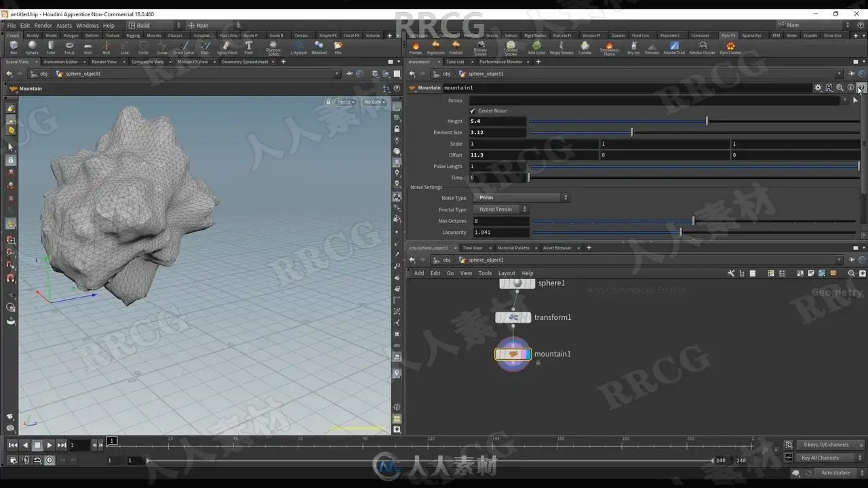Screen dimensions: 868x488
Task: Pick the Candle pyro tool
Action: (x=585, y=47)
